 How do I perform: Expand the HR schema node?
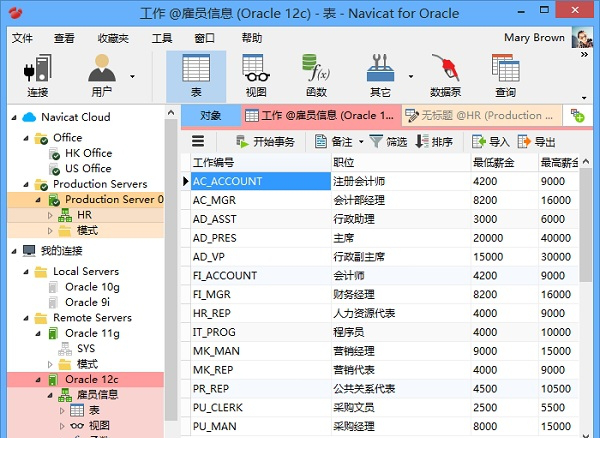pos(50,215)
